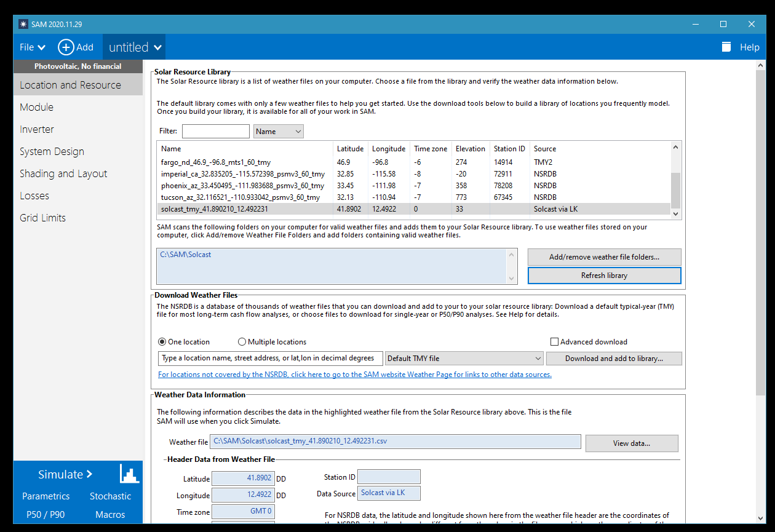
Task: Click the Filter text field
Action: point(216,131)
